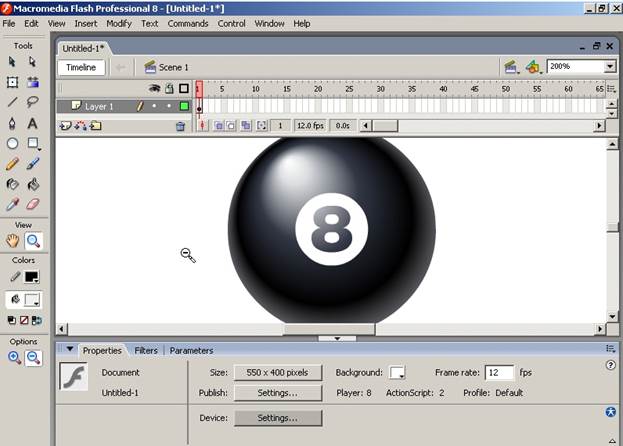Click the Frame rate input field
623x446 pixels.
(x=499, y=373)
